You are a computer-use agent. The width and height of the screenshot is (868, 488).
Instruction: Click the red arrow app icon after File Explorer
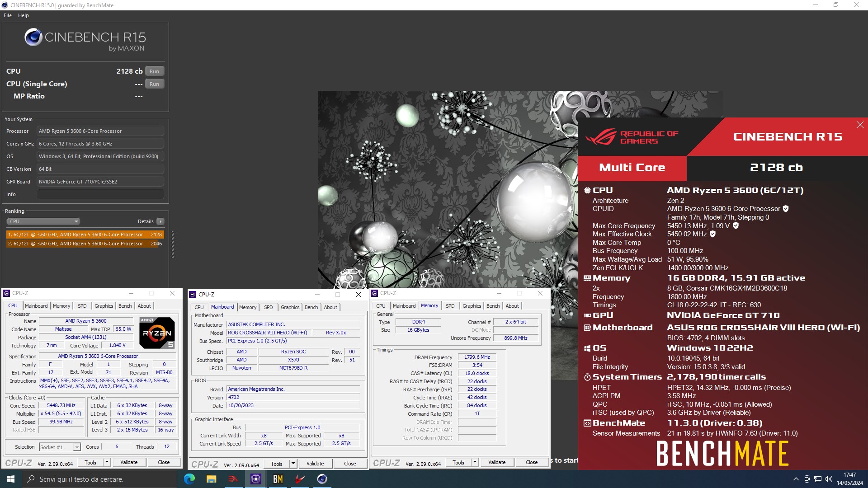[x=233, y=479]
